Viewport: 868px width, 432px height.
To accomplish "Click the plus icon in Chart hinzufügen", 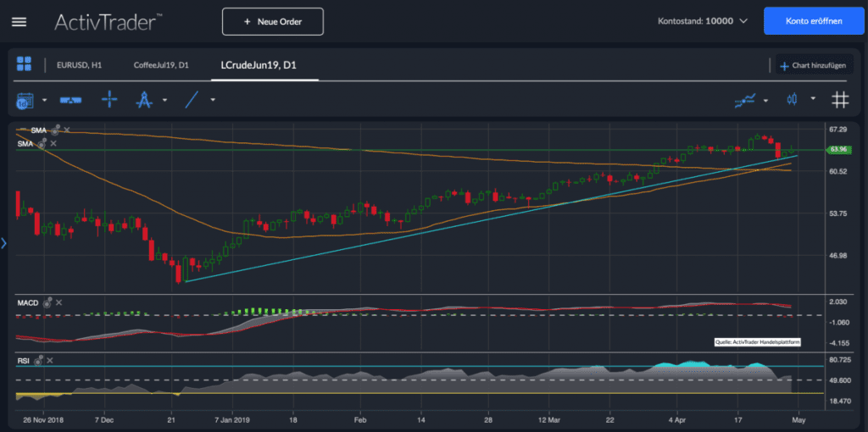I will click(784, 66).
